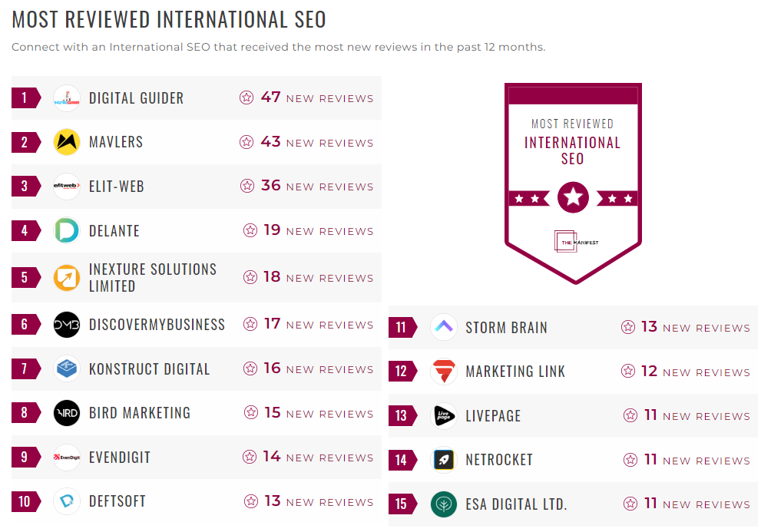
Task: Click the Konstruct Digital logo
Action: 67,368
